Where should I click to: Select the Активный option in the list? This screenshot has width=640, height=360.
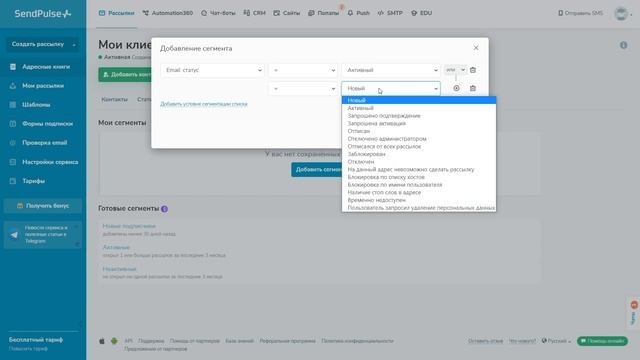(419, 108)
